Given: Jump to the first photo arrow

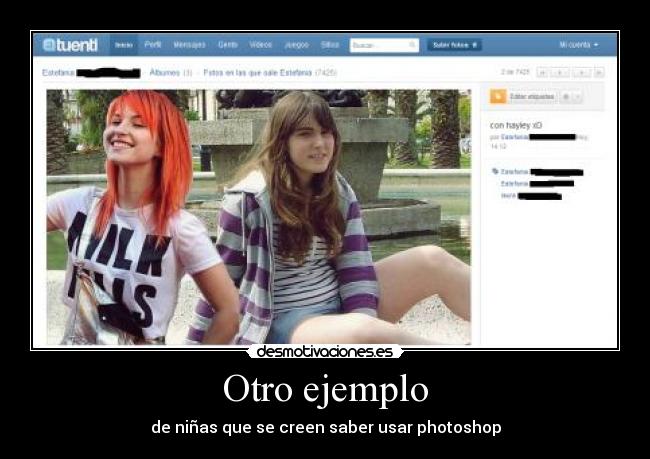Looking at the screenshot, I should pos(541,73).
